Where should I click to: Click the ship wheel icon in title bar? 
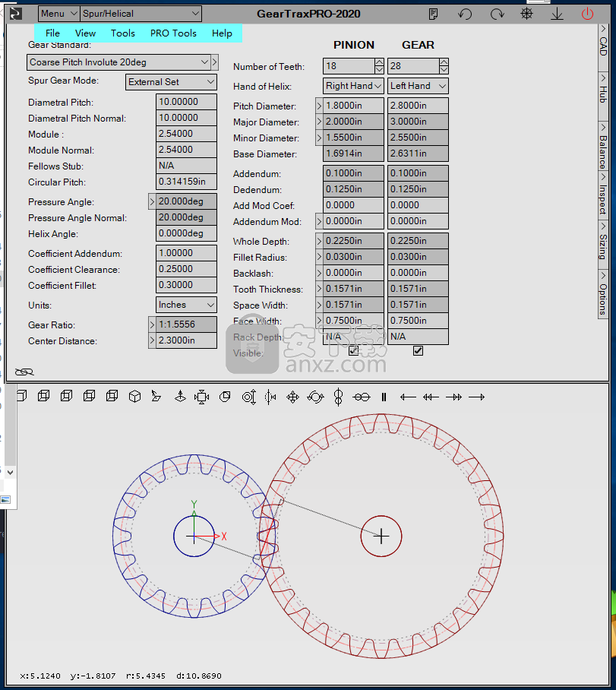[526, 14]
